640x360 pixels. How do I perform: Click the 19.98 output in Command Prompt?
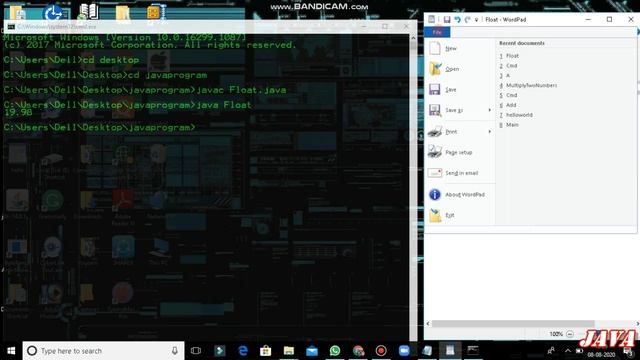point(18,112)
